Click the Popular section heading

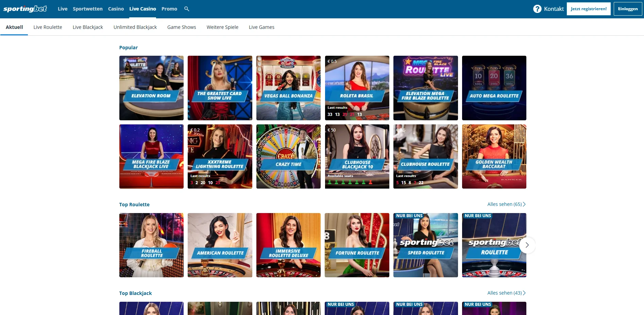(129, 48)
